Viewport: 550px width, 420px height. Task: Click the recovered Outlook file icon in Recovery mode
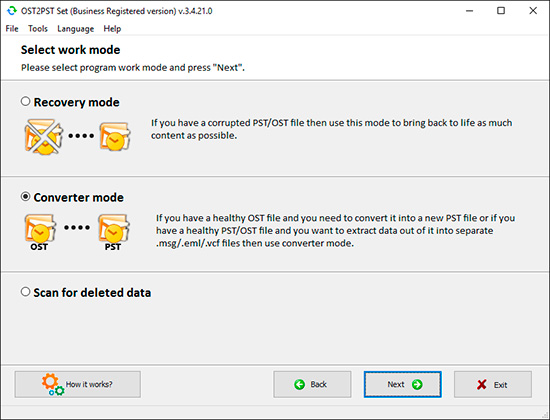coord(115,136)
